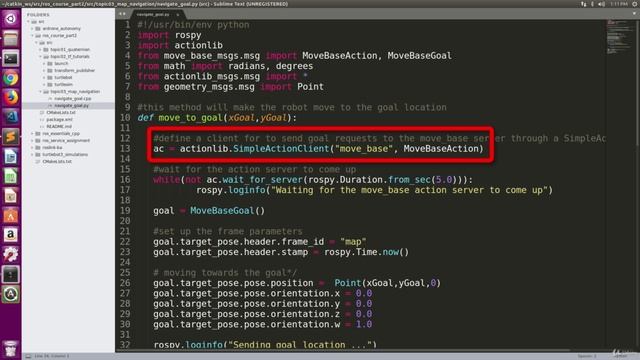Expand the turtlebot folder
The width and height of the screenshot is (640, 360).
(x=44, y=77)
